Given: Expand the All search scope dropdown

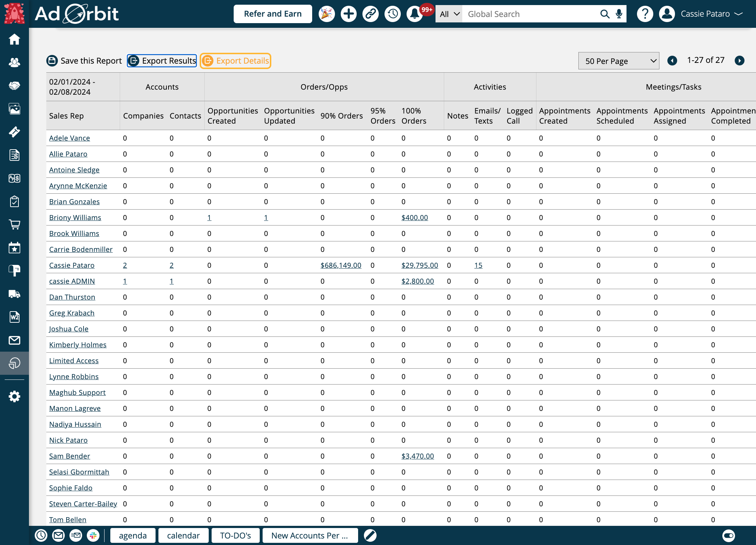Looking at the screenshot, I should (449, 14).
